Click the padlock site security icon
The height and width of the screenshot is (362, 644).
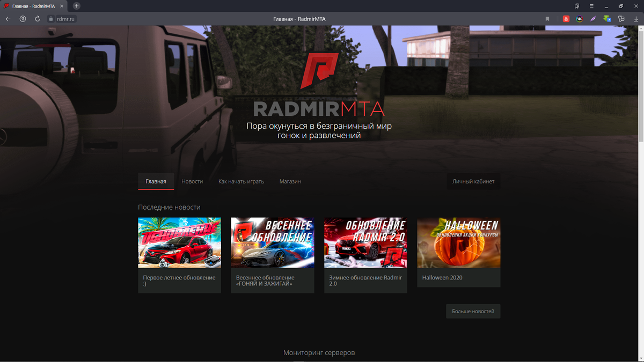51,19
